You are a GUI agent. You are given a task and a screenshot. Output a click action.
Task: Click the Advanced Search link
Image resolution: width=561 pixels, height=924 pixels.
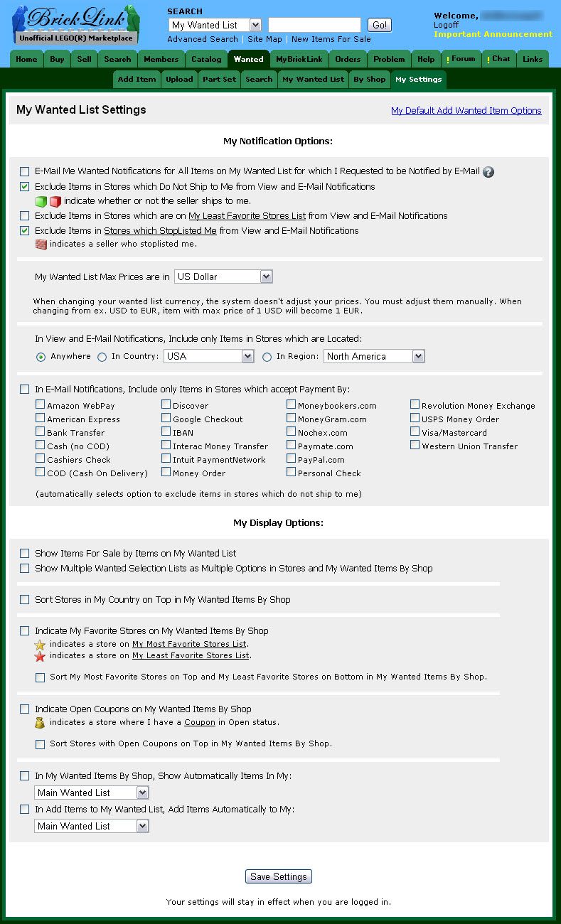(203, 40)
